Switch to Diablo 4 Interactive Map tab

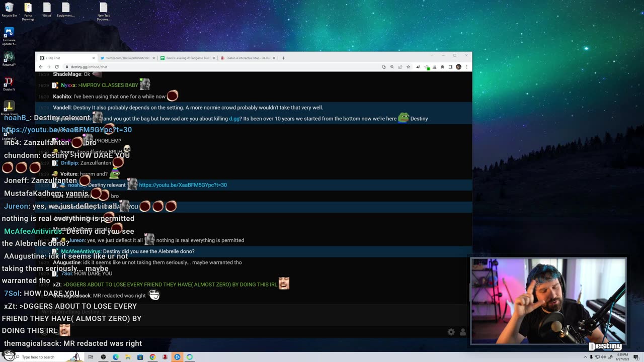tap(248, 58)
